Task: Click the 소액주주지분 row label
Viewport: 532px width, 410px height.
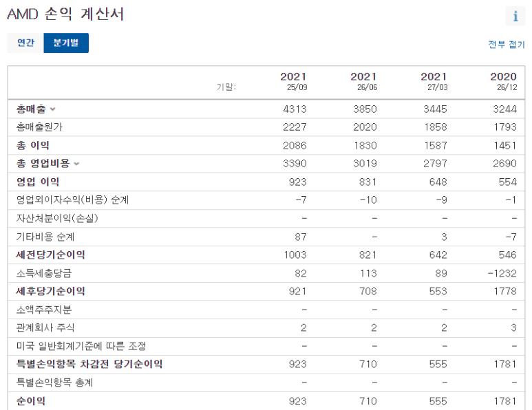Action: [44, 310]
